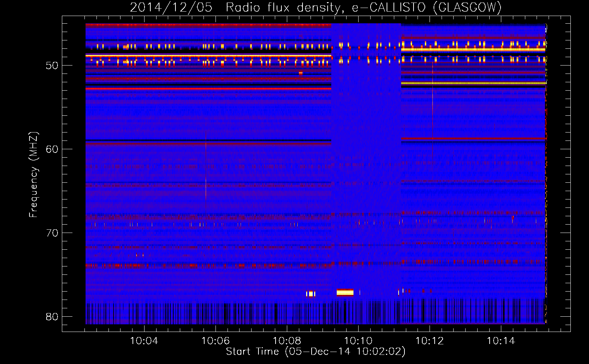Click the 'Frequency (MHZ)' axis label

(x=33, y=175)
